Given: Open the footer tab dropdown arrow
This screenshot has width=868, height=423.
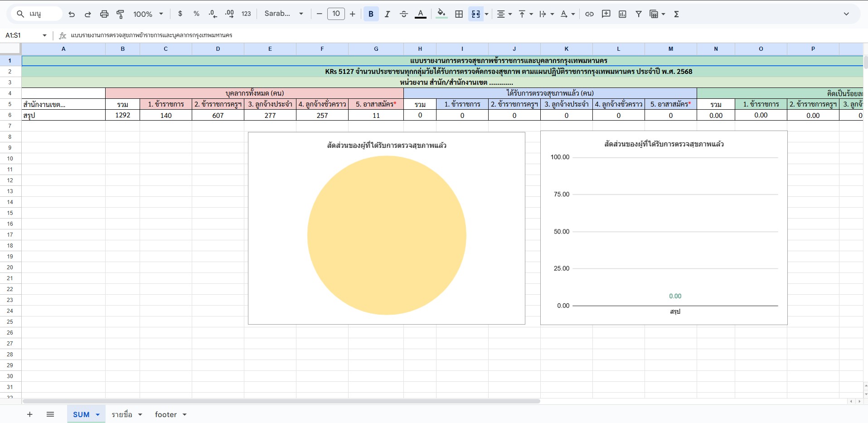Looking at the screenshot, I should (x=184, y=414).
